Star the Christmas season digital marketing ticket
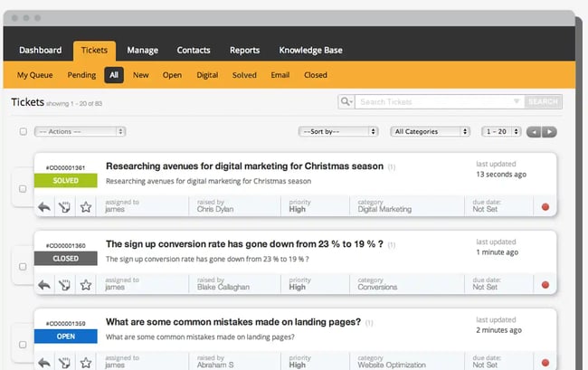The width and height of the screenshot is (588, 370). pos(86,207)
